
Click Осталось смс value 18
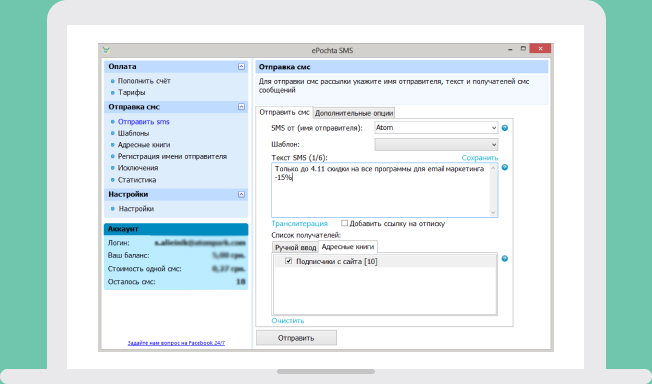pyautogui.click(x=240, y=282)
